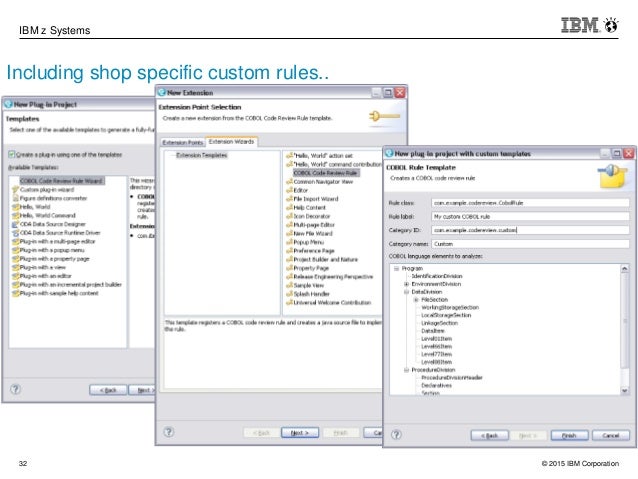Viewport: 638px width, 479px height.
Task: Toggle 'Create a plug-in using one of the templates'
Action: pyautogui.click(x=12, y=155)
